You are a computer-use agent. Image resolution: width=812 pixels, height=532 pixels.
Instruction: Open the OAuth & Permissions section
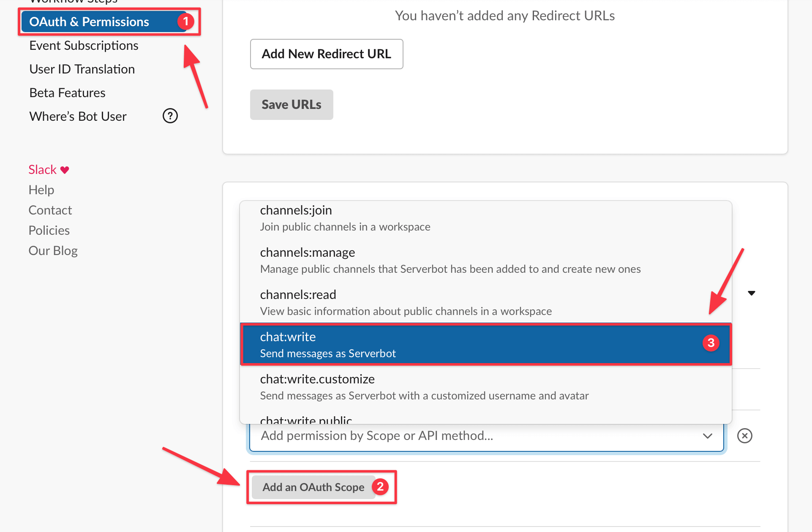coord(89,22)
